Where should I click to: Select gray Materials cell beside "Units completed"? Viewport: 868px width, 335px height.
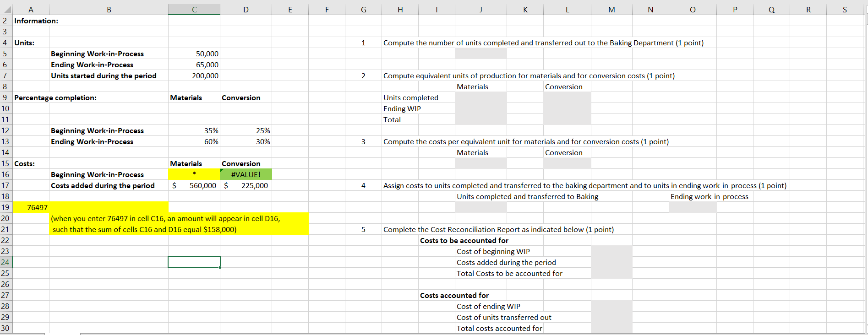pos(480,97)
